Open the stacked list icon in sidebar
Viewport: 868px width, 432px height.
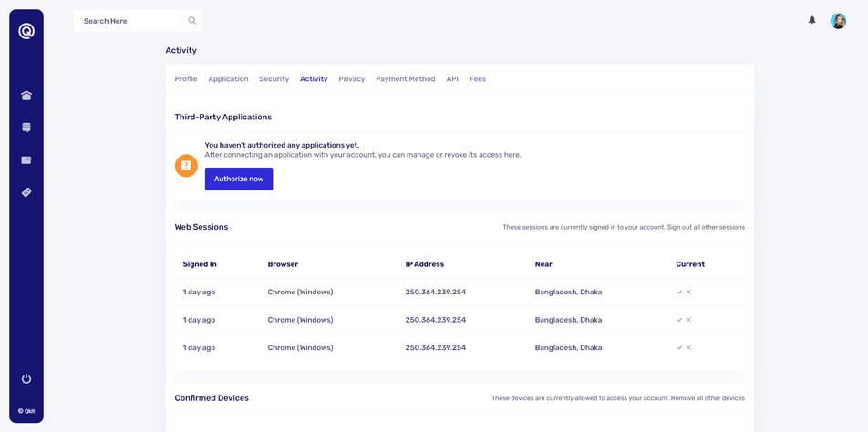coord(26,128)
